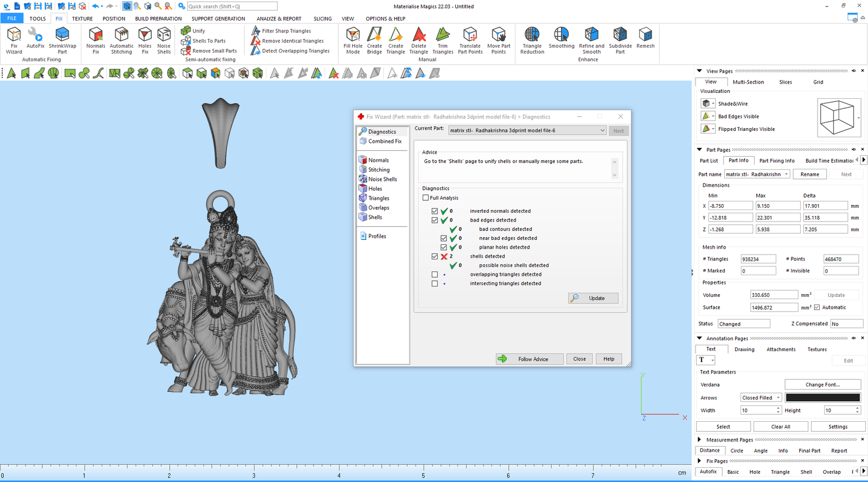Choose the Delete Triangle tool
The image size is (868, 482).
pyautogui.click(x=418, y=40)
